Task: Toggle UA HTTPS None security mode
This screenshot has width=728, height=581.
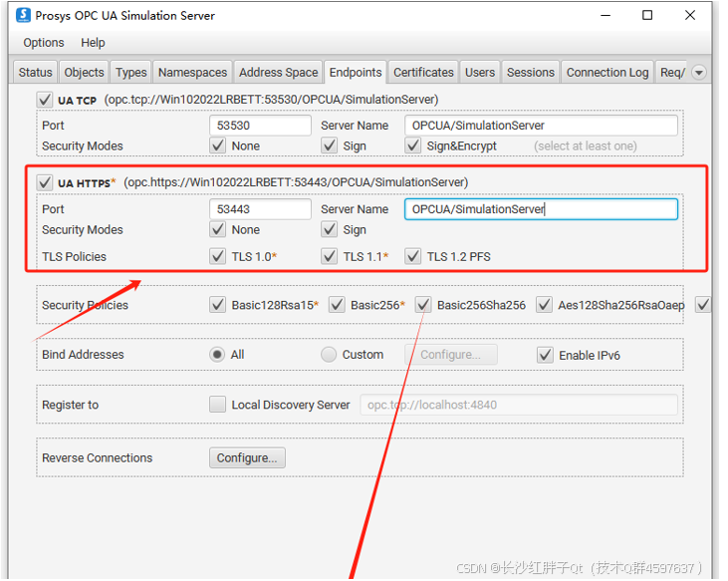Action: pyautogui.click(x=217, y=229)
